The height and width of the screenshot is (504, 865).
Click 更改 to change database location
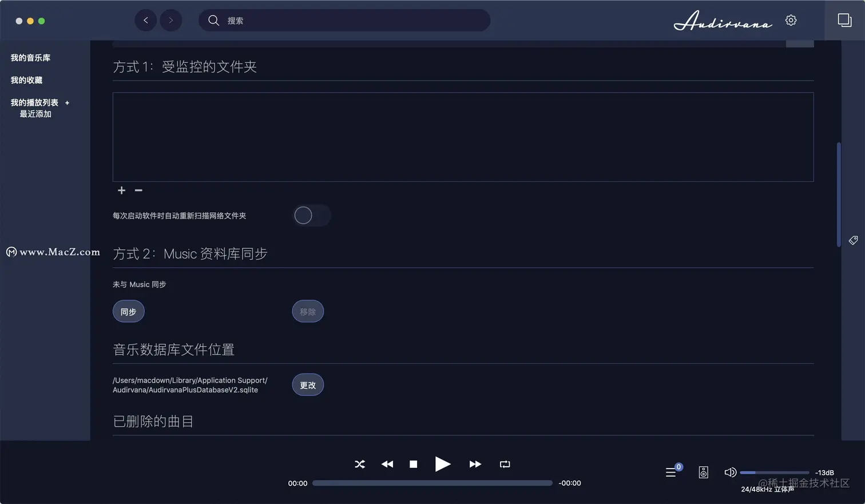click(308, 385)
